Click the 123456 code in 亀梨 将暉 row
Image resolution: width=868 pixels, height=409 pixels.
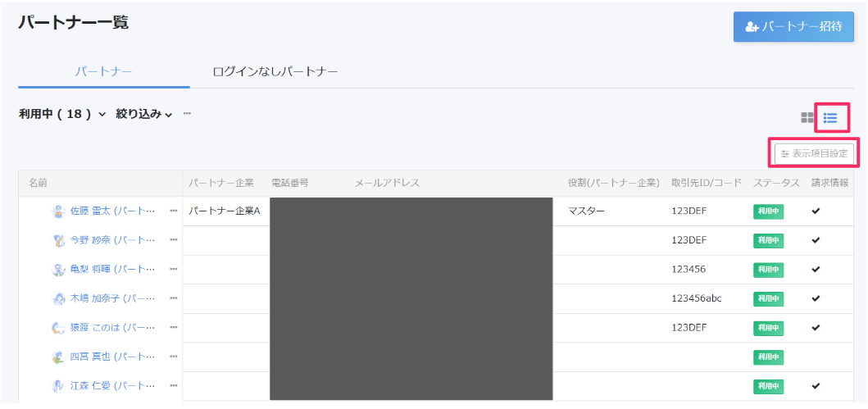click(688, 270)
